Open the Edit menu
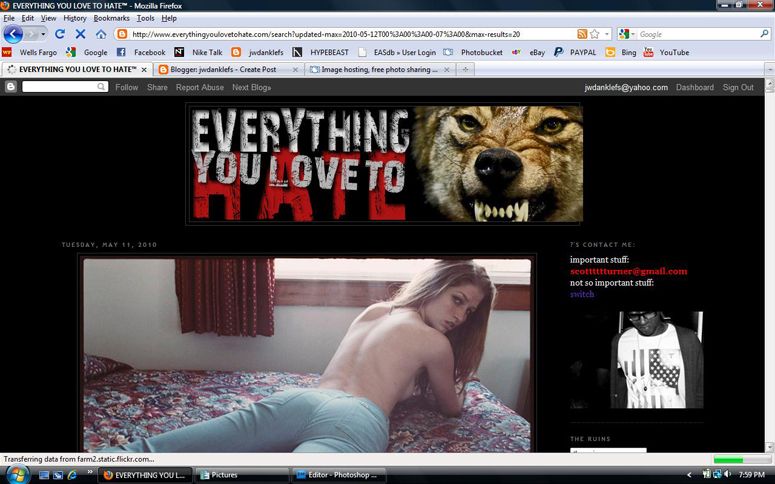 point(28,18)
